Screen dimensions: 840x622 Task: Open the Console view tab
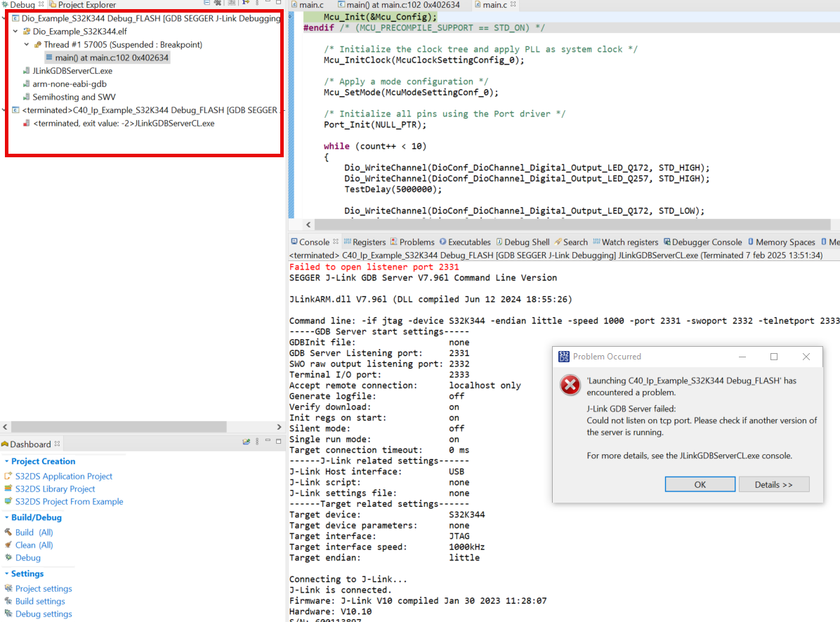pos(314,241)
